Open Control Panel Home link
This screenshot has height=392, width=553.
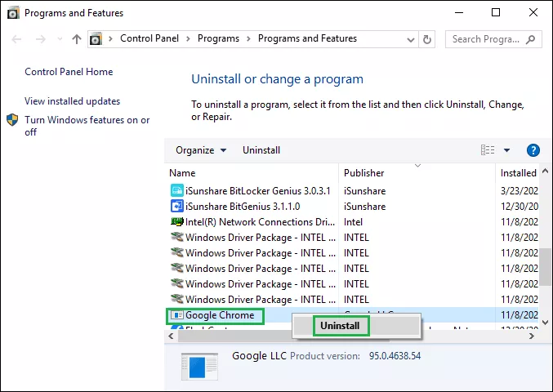click(x=69, y=72)
